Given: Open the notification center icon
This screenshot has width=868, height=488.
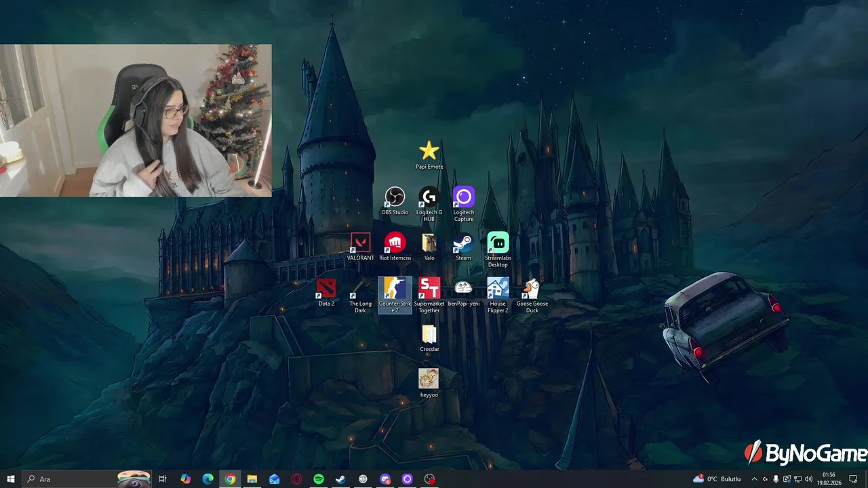Looking at the screenshot, I should (853, 479).
